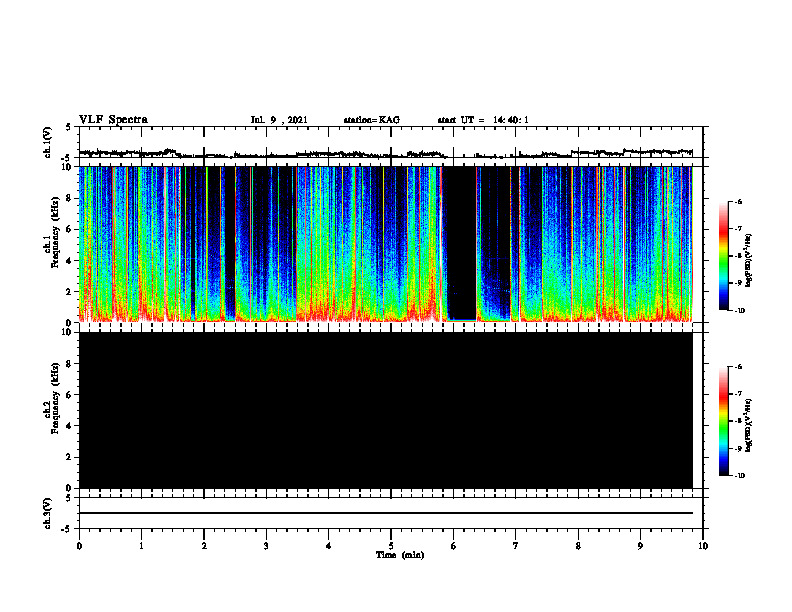This screenshot has width=792, height=612.
Task: Click the ch.1 colorbar "log(PSD)" label
Action: tap(748, 261)
